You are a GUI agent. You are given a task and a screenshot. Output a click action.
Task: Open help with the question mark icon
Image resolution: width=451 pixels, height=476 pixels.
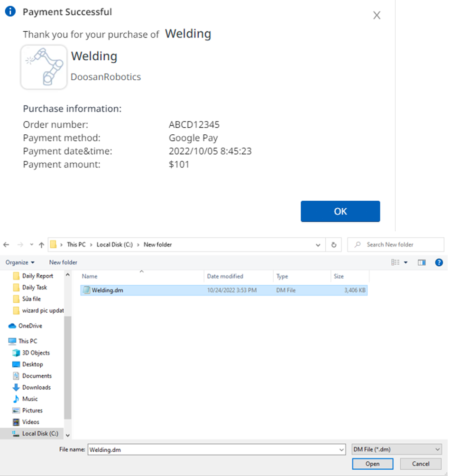click(x=439, y=262)
